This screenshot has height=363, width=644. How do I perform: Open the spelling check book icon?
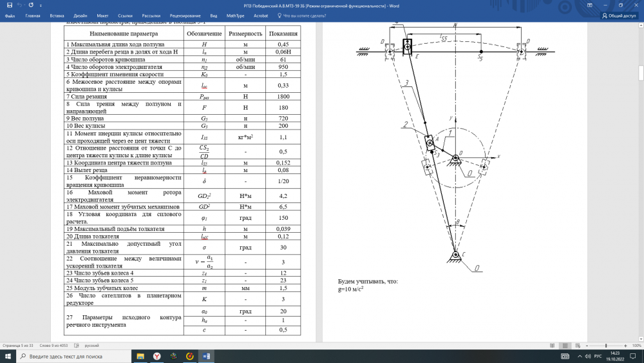pos(77,346)
